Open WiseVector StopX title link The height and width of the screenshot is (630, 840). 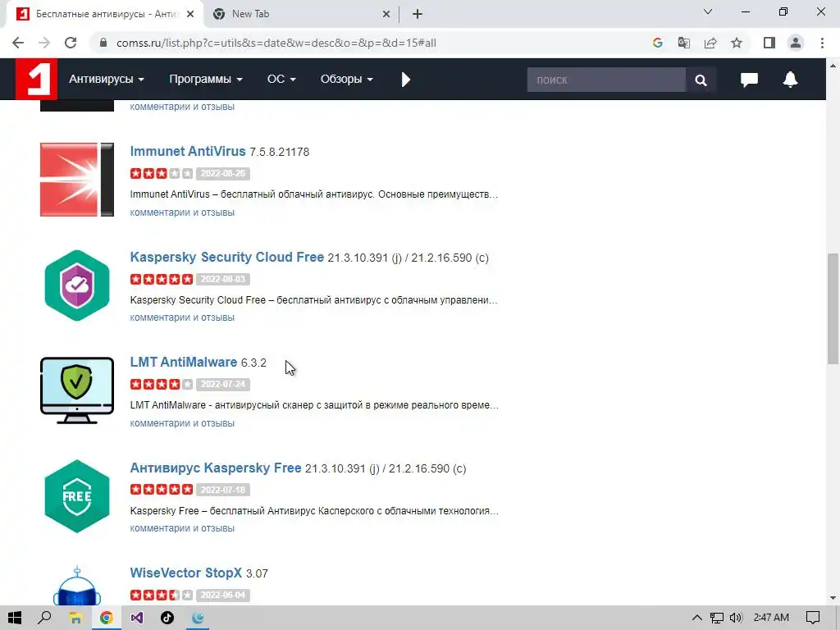pyautogui.click(x=186, y=573)
